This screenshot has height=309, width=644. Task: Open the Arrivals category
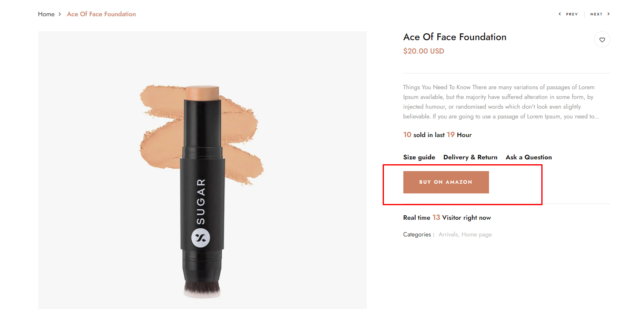[448, 234]
